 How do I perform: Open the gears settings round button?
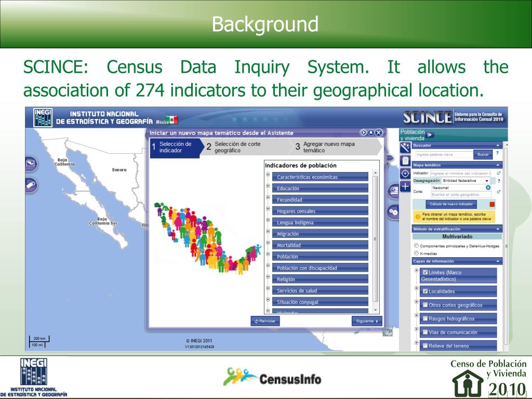[393, 212]
